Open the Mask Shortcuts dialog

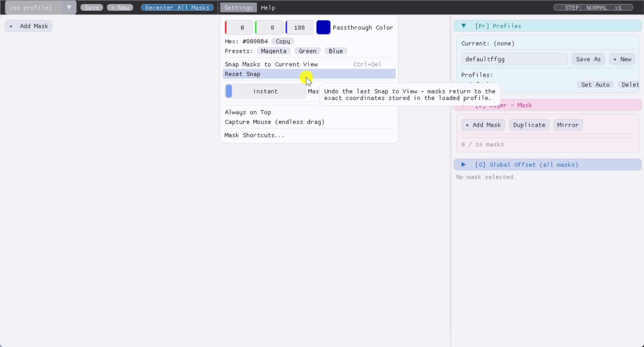(x=254, y=135)
